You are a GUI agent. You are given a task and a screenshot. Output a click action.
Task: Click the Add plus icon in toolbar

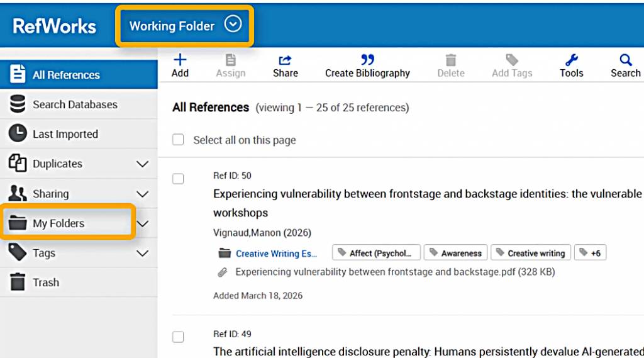pyautogui.click(x=180, y=60)
